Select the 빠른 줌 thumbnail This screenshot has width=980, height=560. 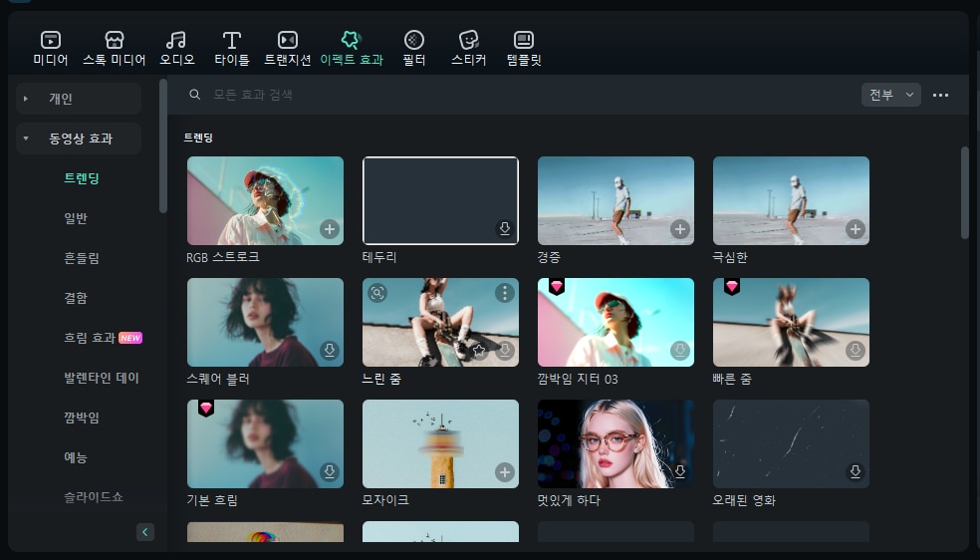(791, 322)
